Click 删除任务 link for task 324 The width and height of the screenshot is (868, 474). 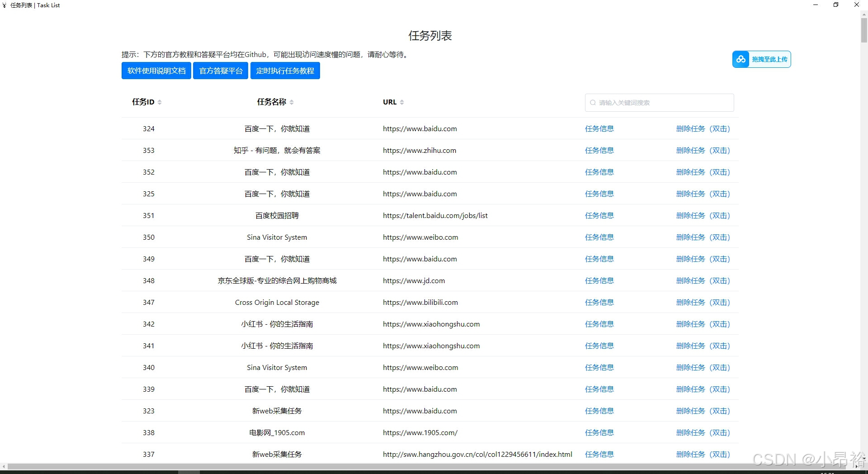pyautogui.click(x=703, y=129)
